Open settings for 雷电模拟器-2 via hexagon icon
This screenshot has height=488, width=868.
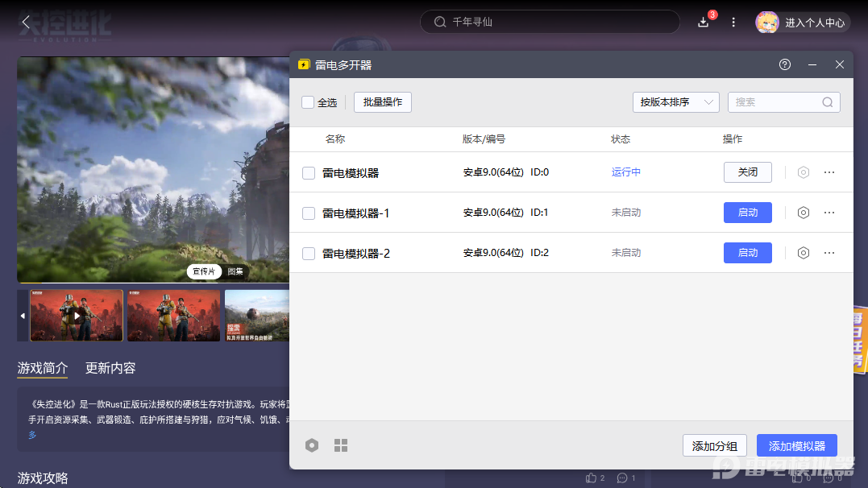click(803, 253)
